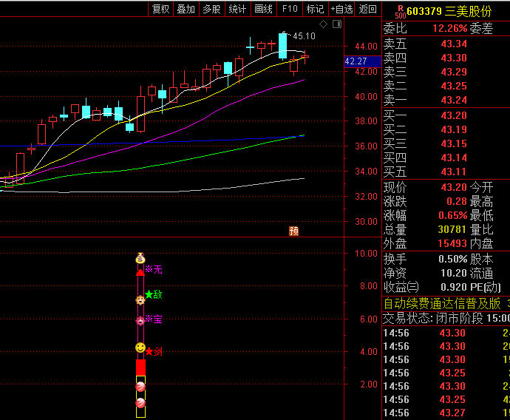The height and width of the screenshot is (420, 510).
Task: Click the 42.27 price cursor tag
Action: click(x=362, y=61)
